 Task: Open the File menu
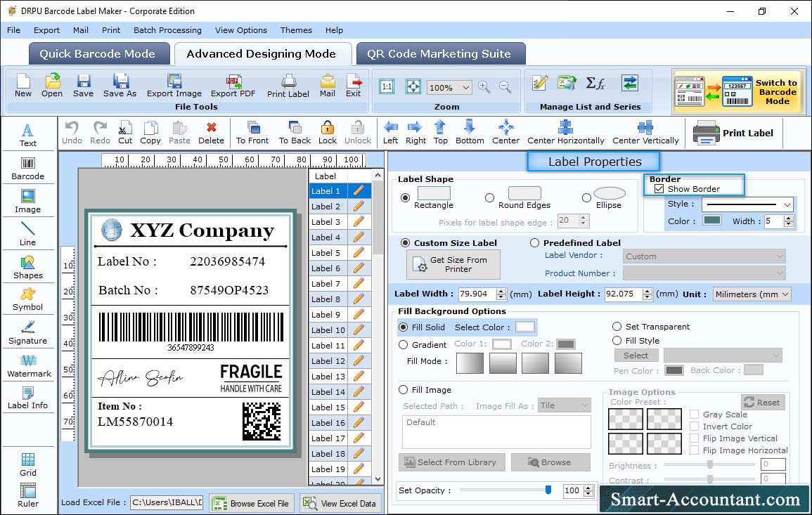click(13, 30)
